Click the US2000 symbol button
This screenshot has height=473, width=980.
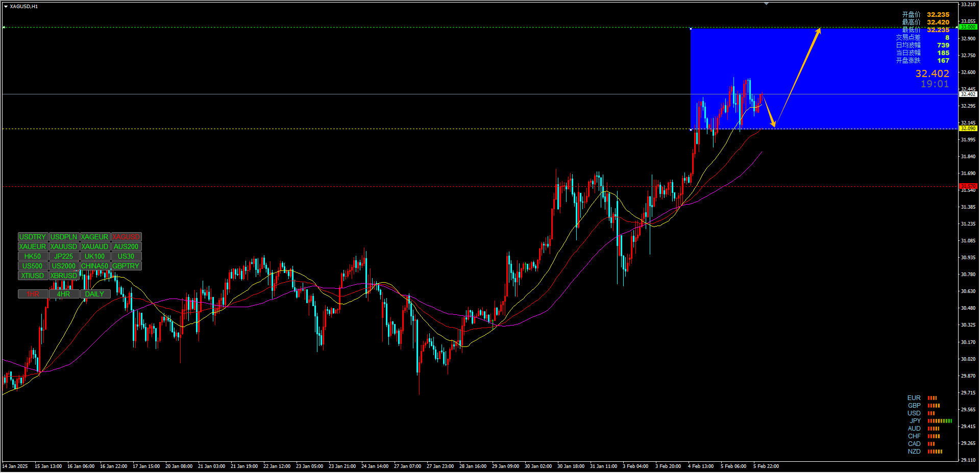tap(64, 266)
